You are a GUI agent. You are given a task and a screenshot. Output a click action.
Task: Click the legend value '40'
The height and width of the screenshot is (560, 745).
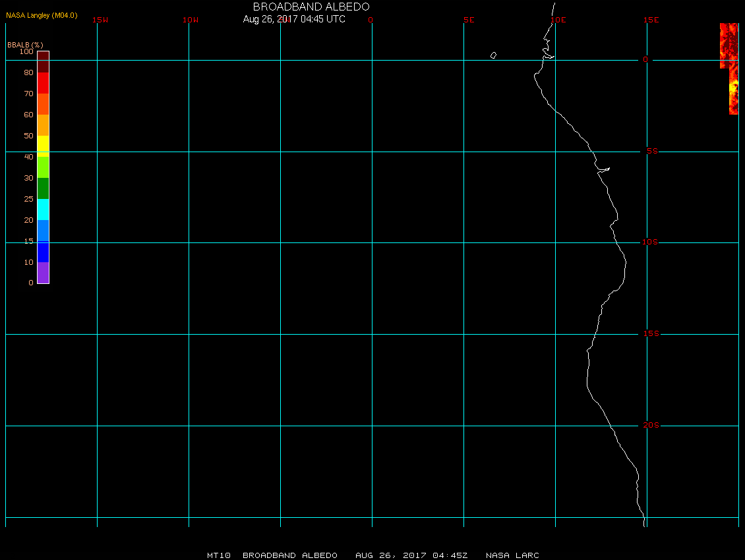tap(29, 157)
